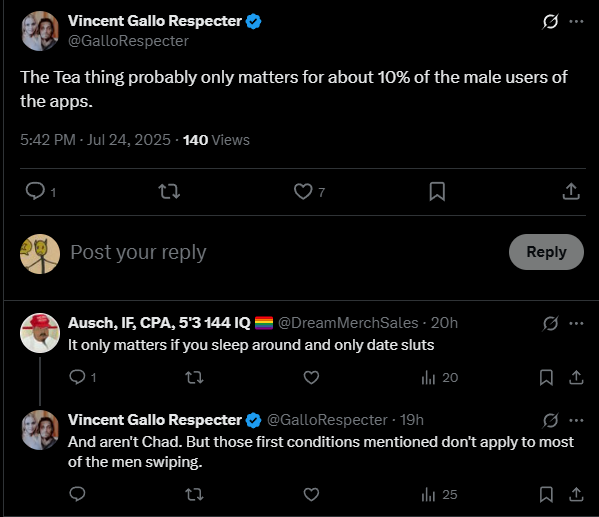The width and height of the screenshot is (599, 517).
Task: Open more options menu on main post
Action: [x=576, y=21]
